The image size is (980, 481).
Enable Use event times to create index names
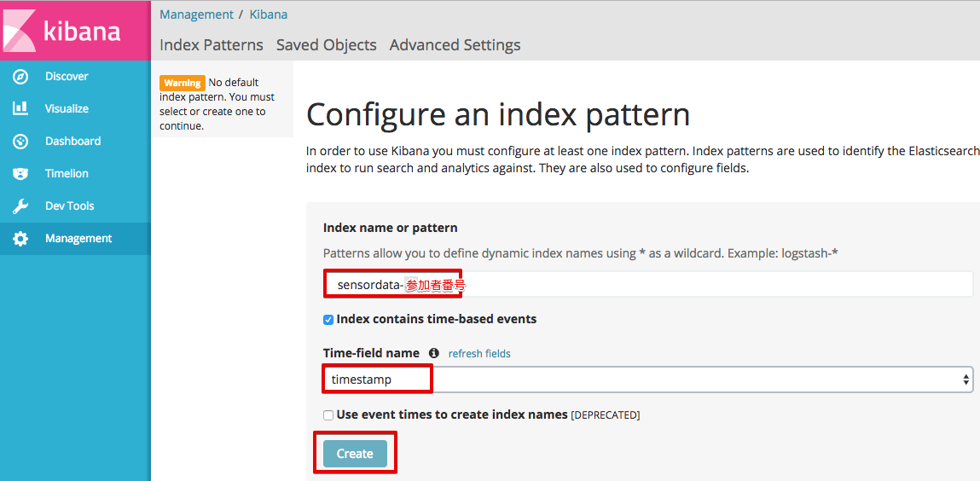click(x=328, y=414)
